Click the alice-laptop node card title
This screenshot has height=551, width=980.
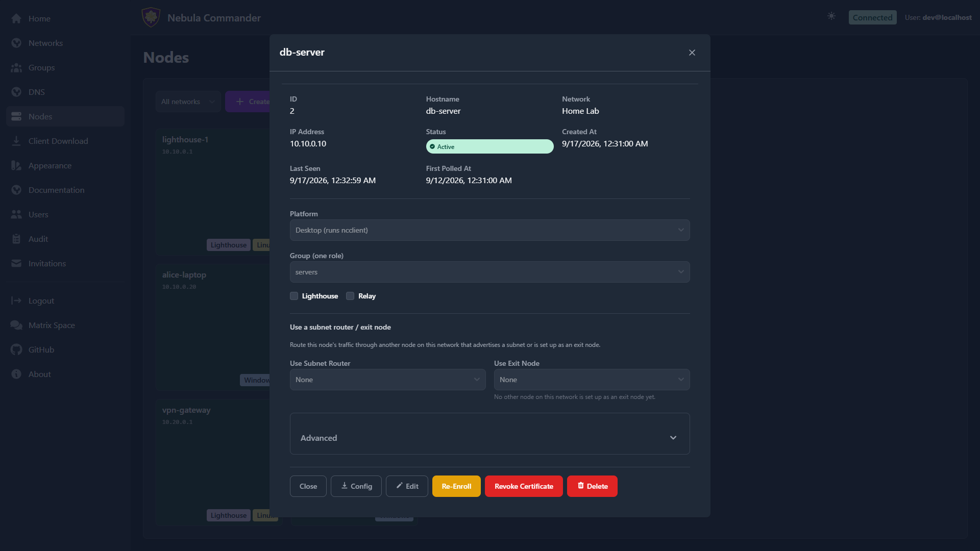pos(184,274)
